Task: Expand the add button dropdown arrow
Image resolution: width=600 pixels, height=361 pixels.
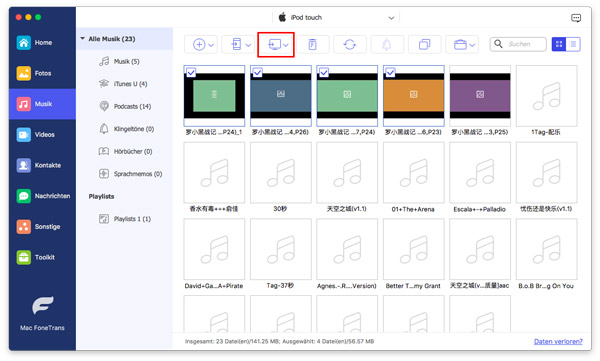Action: click(211, 45)
